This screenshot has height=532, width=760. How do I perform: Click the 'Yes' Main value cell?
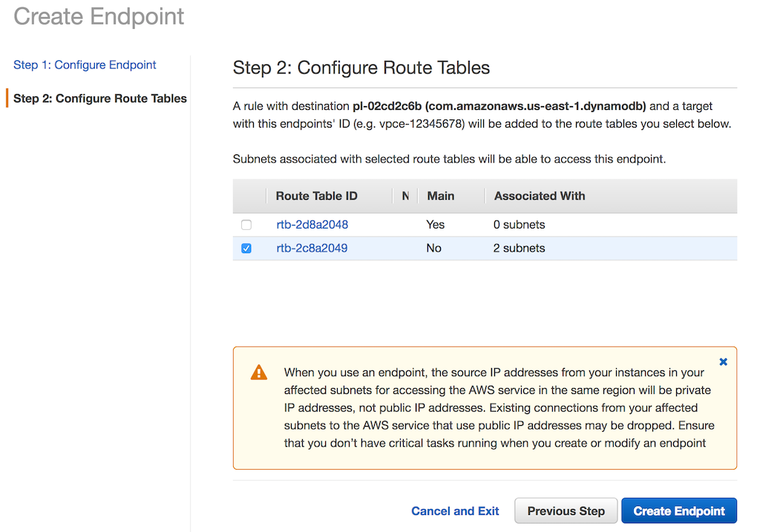point(435,225)
